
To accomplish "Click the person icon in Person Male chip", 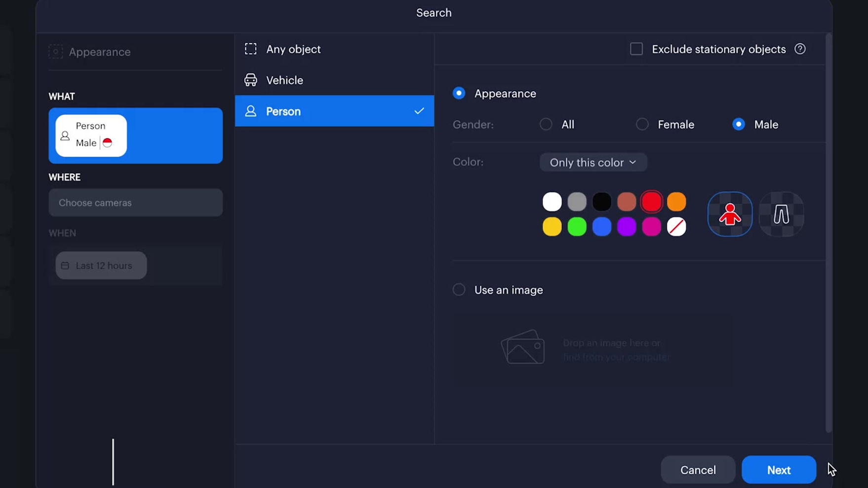I will 65,136.
